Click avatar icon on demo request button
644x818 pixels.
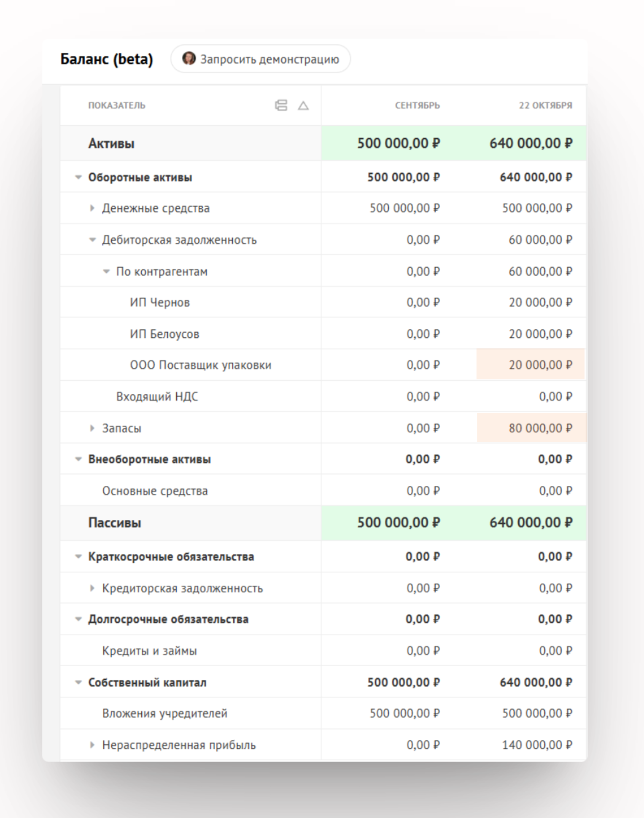click(x=189, y=59)
